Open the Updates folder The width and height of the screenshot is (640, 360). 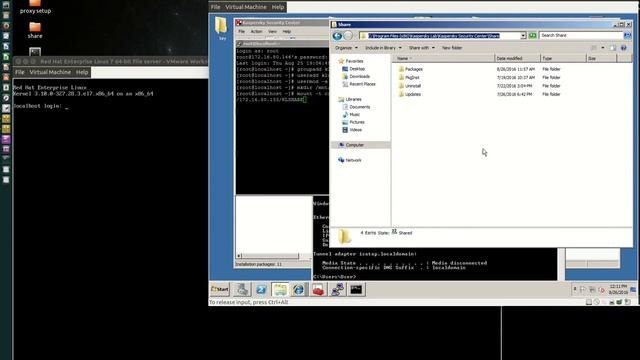coord(413,94)
